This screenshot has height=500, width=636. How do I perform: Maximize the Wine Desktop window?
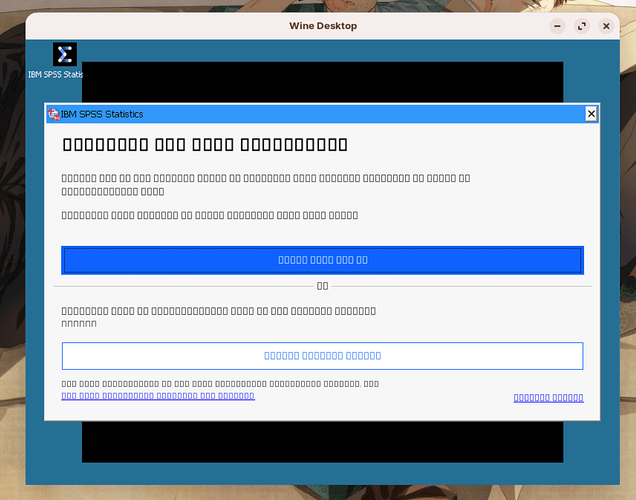click(x=582, y=26)
